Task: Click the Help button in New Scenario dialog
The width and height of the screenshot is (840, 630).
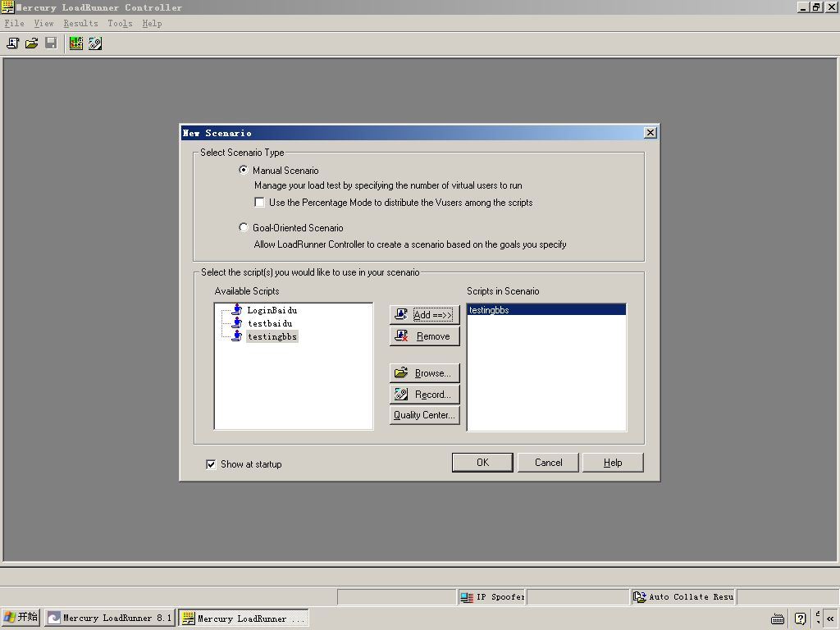Action: click(613, 463)
